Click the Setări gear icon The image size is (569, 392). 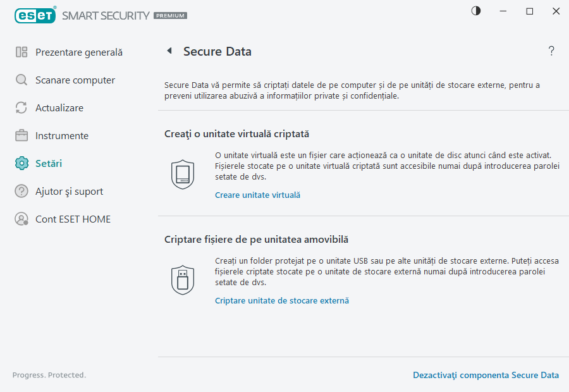[x=20, y=163]
